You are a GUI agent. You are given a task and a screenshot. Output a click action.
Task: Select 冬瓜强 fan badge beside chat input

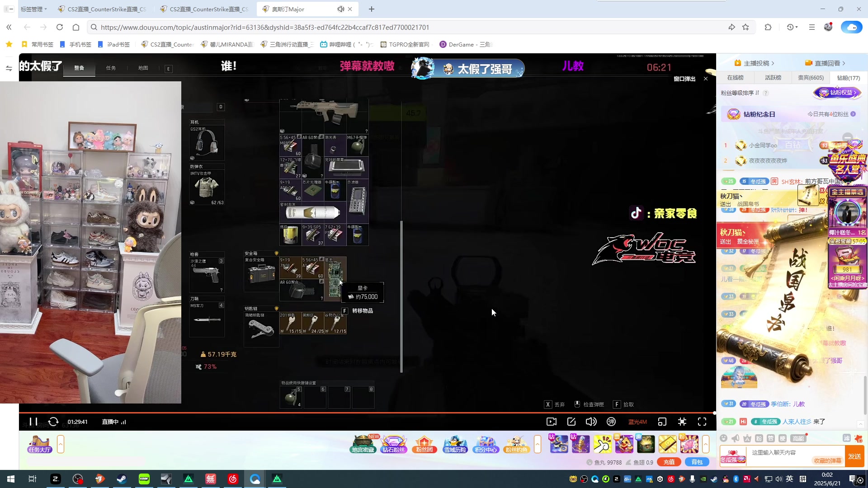(732, 456)
